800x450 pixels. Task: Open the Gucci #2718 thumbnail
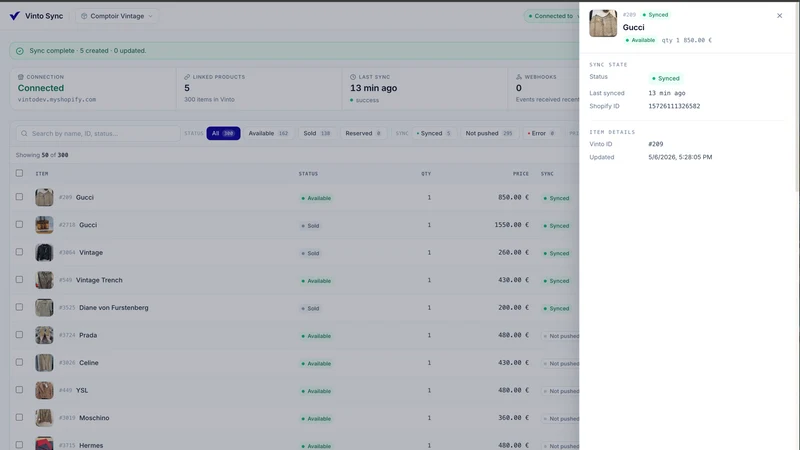(x=44, y=224)
